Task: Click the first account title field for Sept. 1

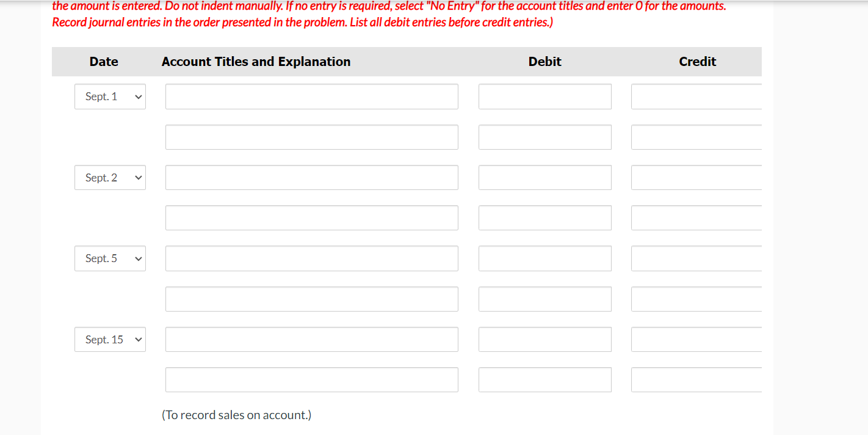Action: [311, 96]
